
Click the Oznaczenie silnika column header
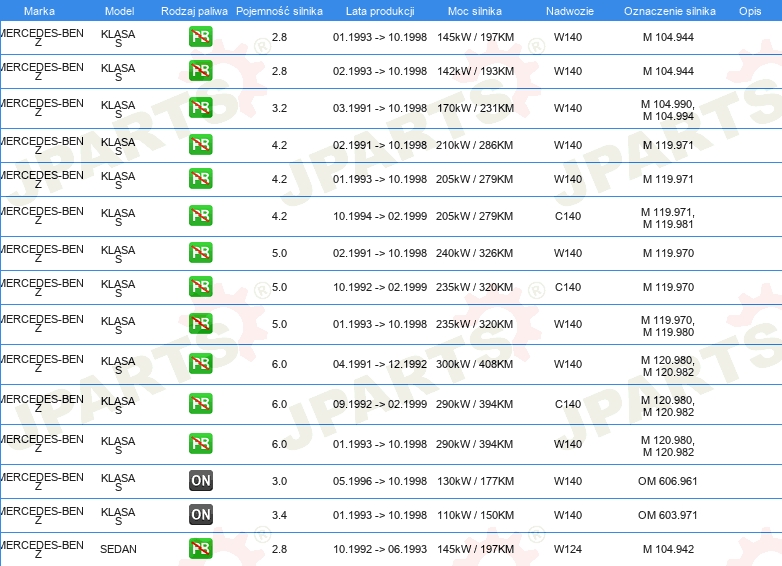coord(670,11)
